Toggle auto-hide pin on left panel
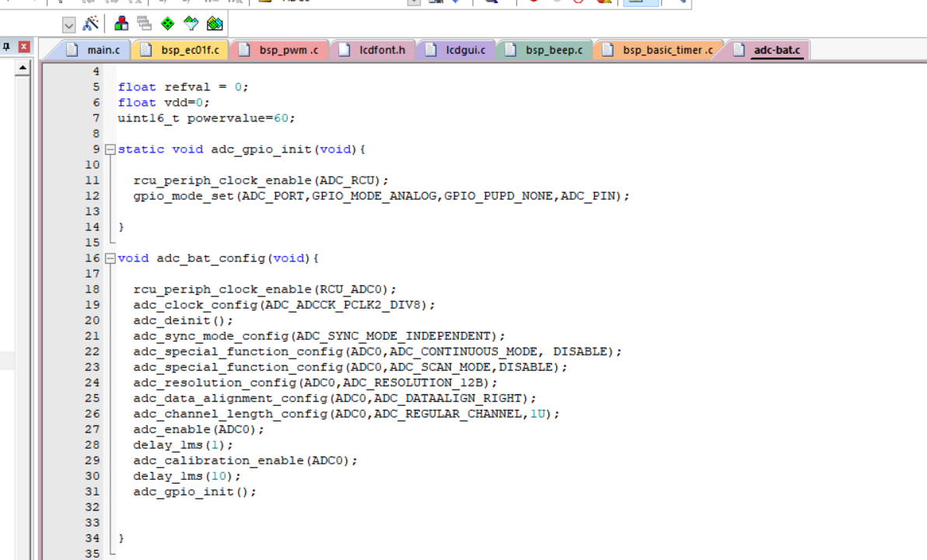 tap(7, 47)
